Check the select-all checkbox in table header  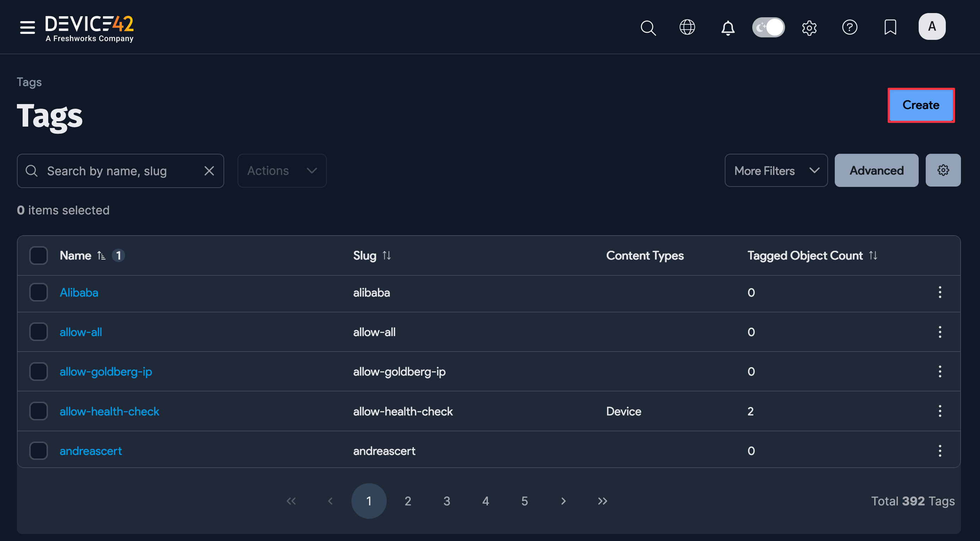(38, 255)
